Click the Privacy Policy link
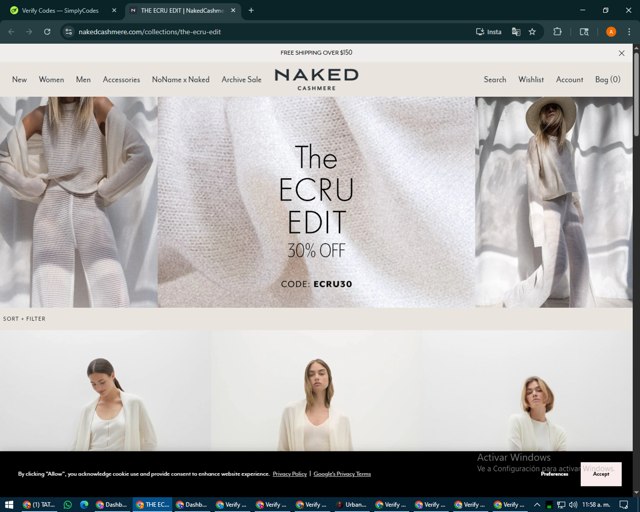 (289, 474)
